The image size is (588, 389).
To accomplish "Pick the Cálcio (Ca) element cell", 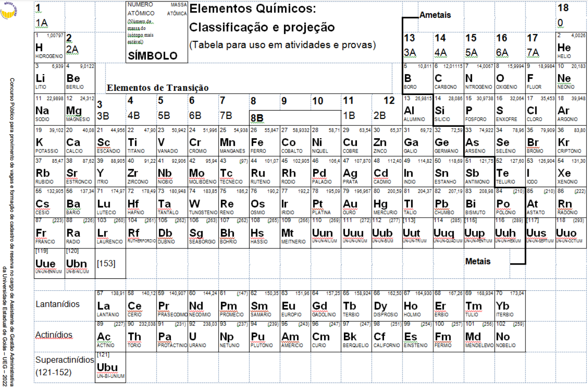I will coord(80,141).
